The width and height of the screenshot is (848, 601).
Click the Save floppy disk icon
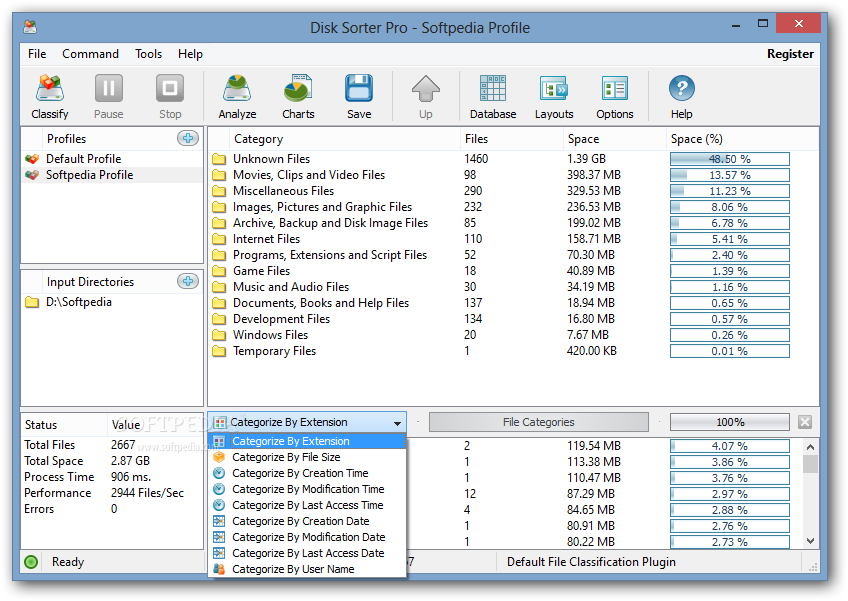359,89
